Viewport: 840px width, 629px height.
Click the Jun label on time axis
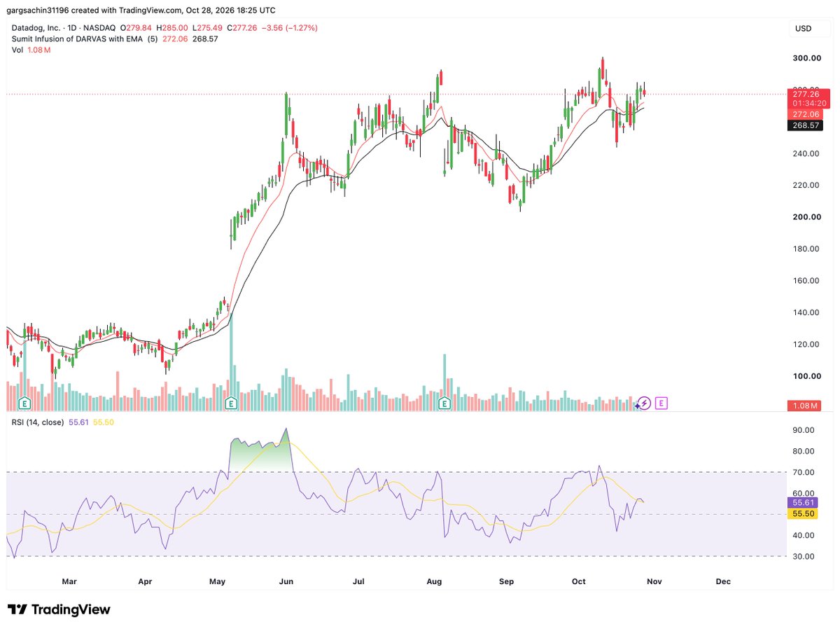pyautogui.click(x=286, y=581)
